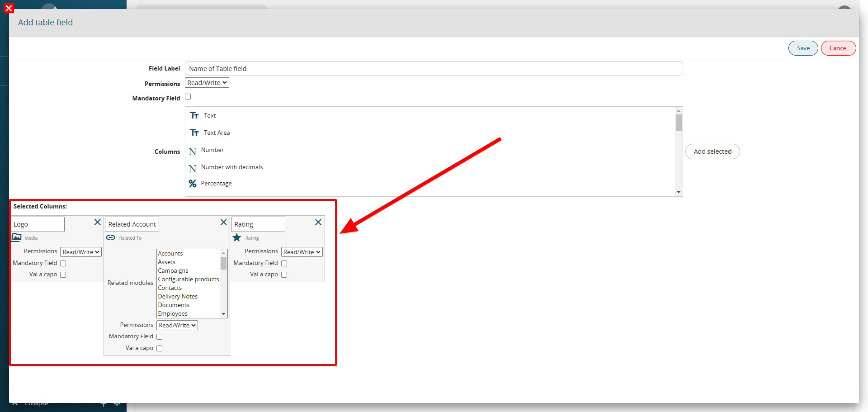Open Permissions dropdown for Rating column

[x=302, y=252]
